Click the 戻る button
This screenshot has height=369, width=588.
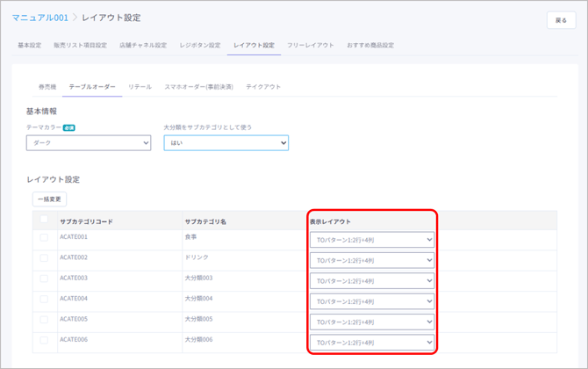click(561, 20)
